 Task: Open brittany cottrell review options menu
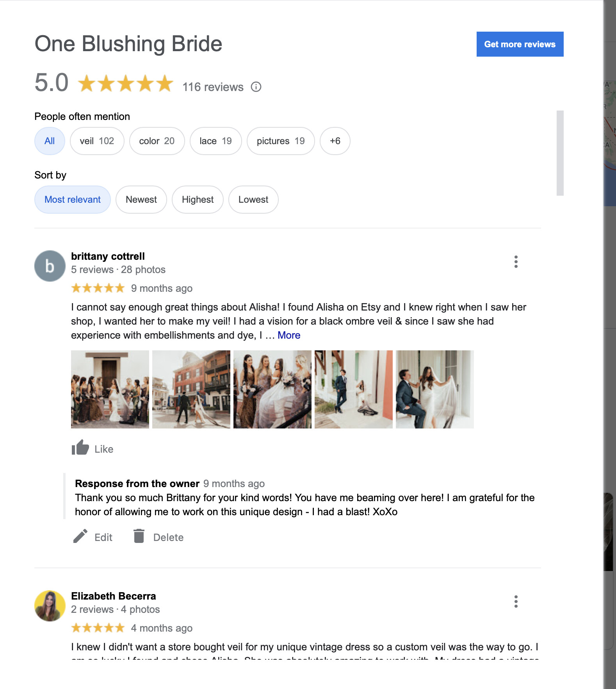pos(516,262)
